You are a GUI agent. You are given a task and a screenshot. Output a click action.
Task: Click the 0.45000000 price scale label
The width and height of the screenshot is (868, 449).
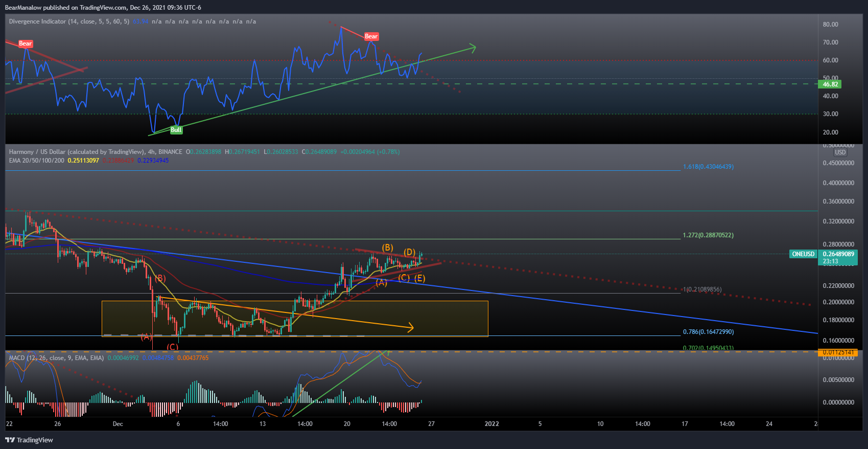tap(838, 163)
